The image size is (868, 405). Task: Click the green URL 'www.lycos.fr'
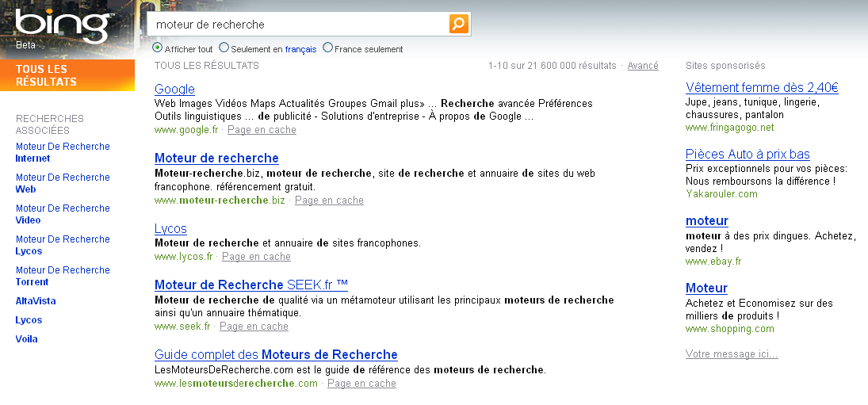[x=184, y=256]
